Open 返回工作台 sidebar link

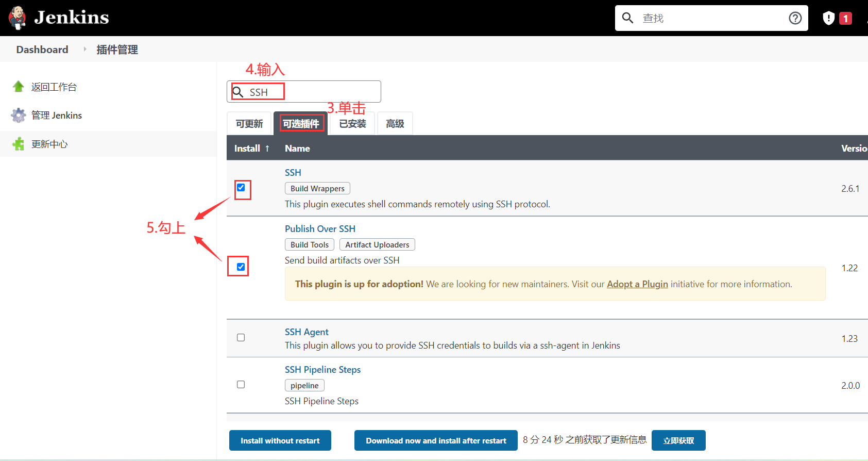[x=54, y=87]
